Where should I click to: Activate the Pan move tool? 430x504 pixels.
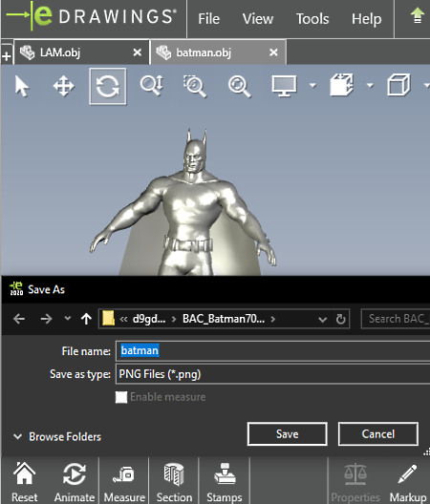(x=63, y=86)
